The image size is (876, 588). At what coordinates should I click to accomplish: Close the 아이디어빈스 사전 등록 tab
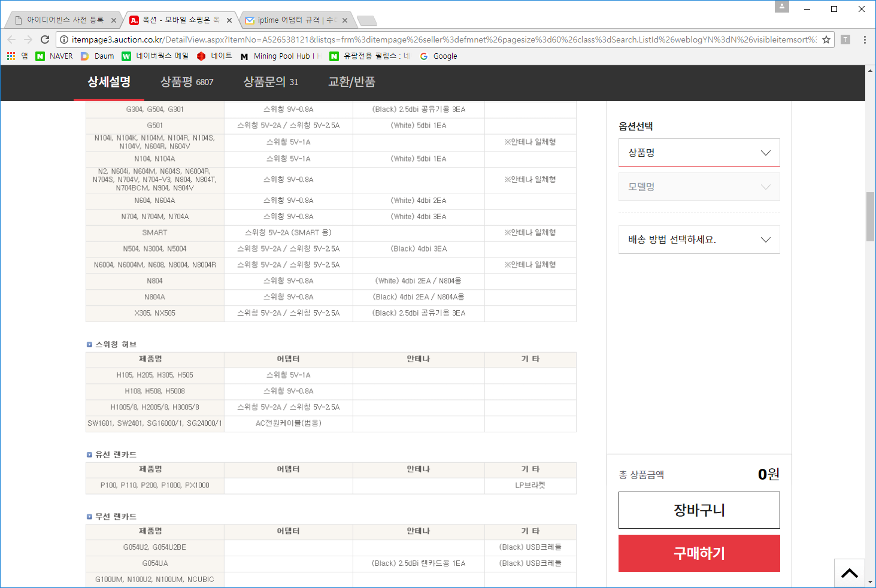[x=114, y=20]
